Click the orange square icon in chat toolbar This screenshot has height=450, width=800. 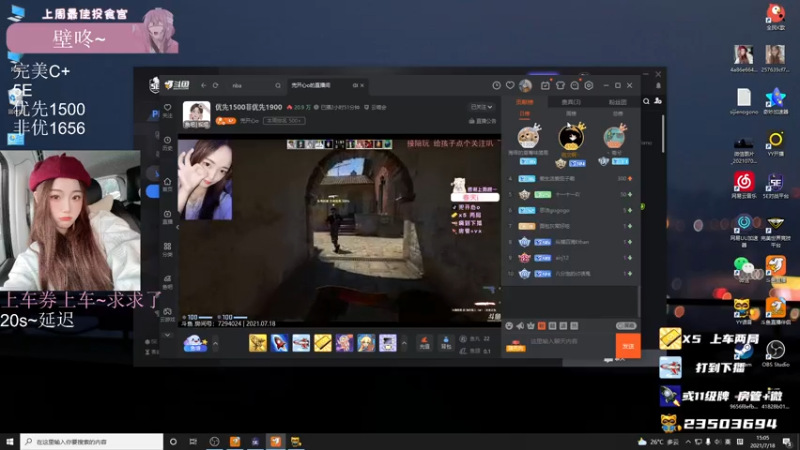(x=542, y=326)
